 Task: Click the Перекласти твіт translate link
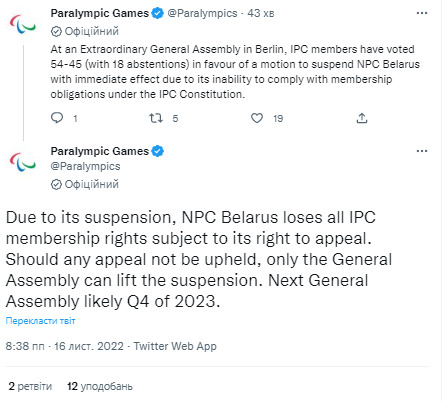pyautogui.click(x=40, y=321)
